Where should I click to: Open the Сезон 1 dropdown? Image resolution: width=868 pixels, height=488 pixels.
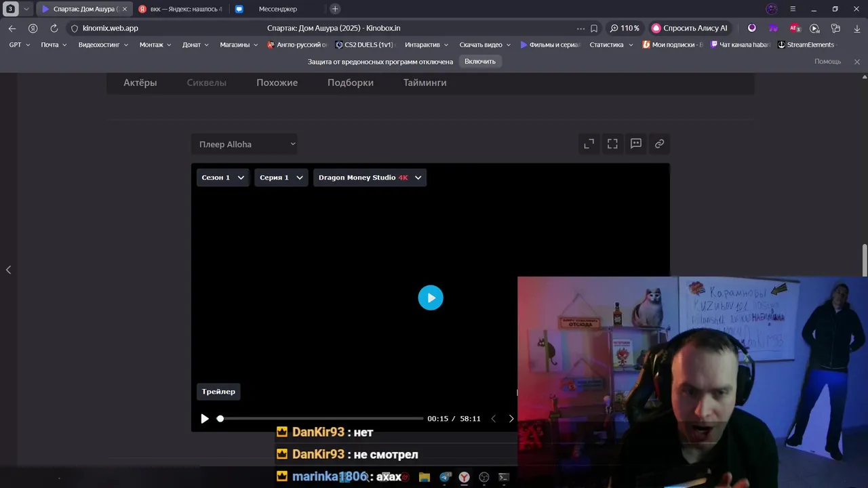[x=222, y=178]
